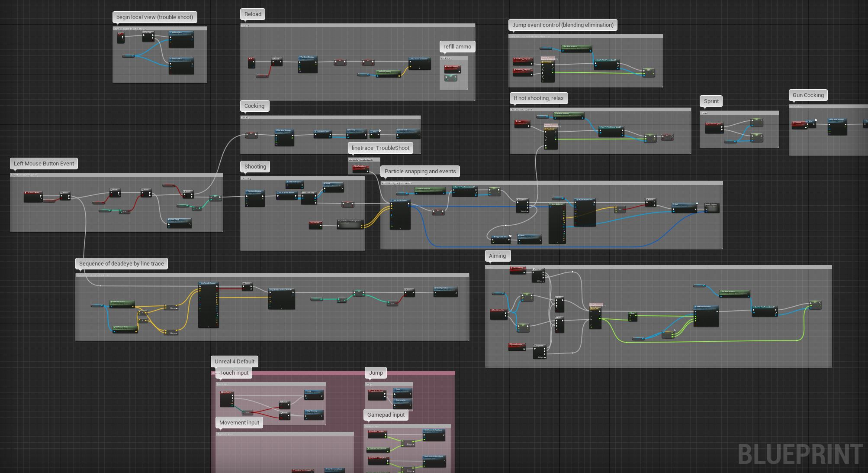The width and height of the screenshot is (868, 473).
Task: Click 'Particle snapping and events' comment label
Action: 420,171
